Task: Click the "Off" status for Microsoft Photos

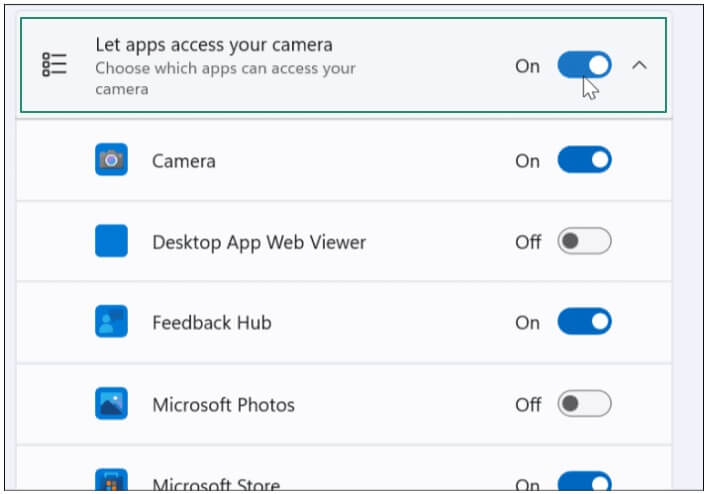Action: click(x=528, y=405)
